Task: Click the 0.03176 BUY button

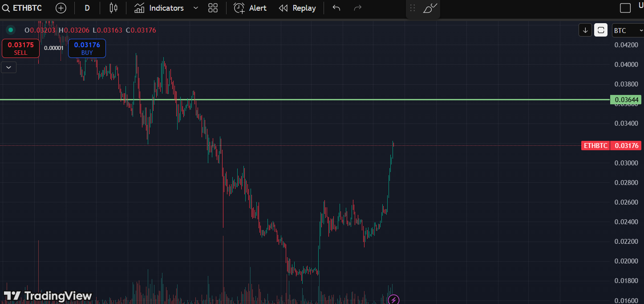Action: tap(87, 49)
